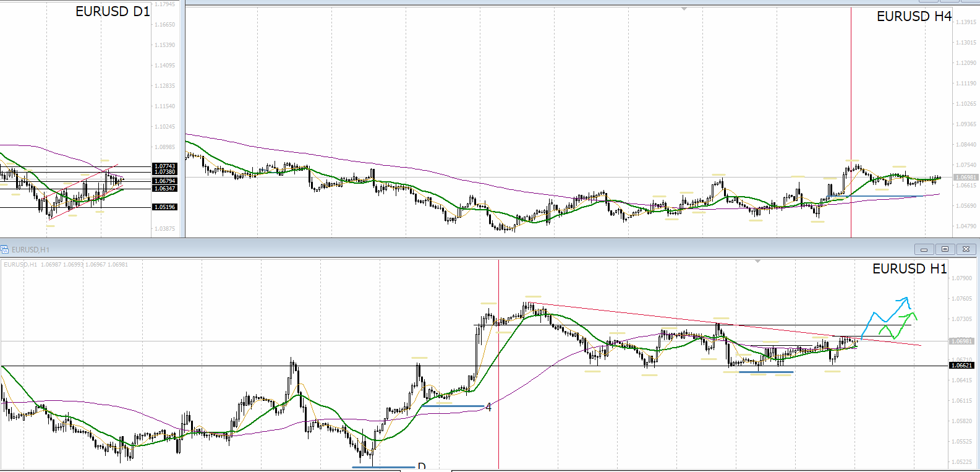The height and width of the screenshot is (472, 980).
Task: Click the 1.06347 price label on D1
Action: pyautogui.click(x=164, y=189)
